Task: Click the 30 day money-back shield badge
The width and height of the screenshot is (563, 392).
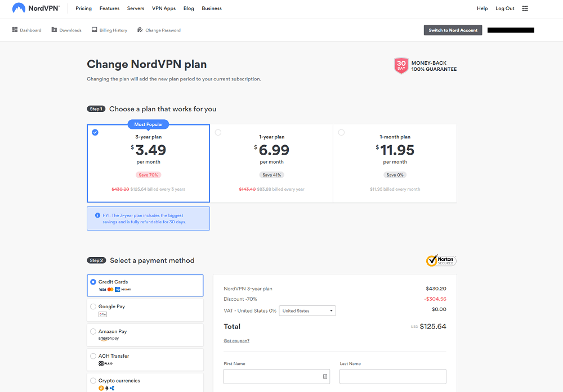Action: coord(401,66)
